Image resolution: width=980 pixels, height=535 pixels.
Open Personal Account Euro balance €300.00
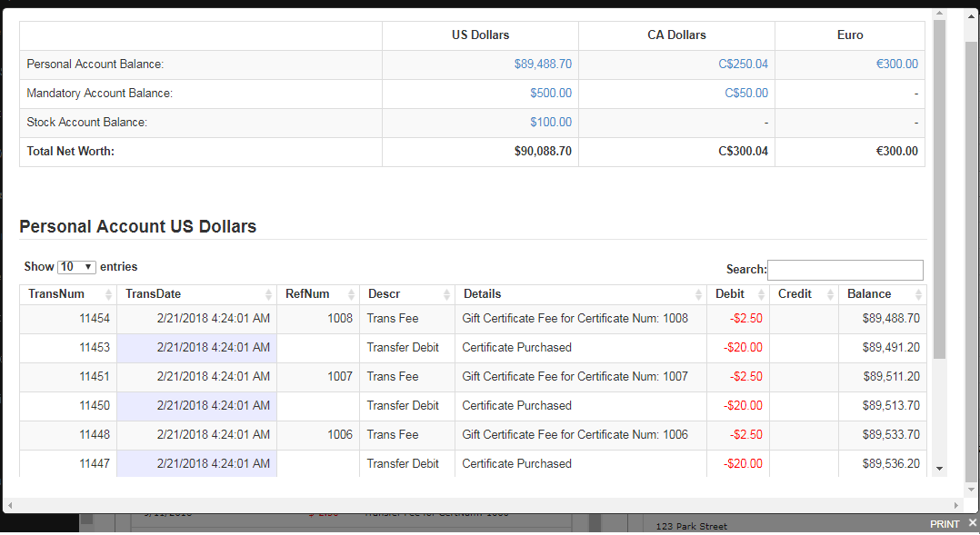tap(897, 64)
